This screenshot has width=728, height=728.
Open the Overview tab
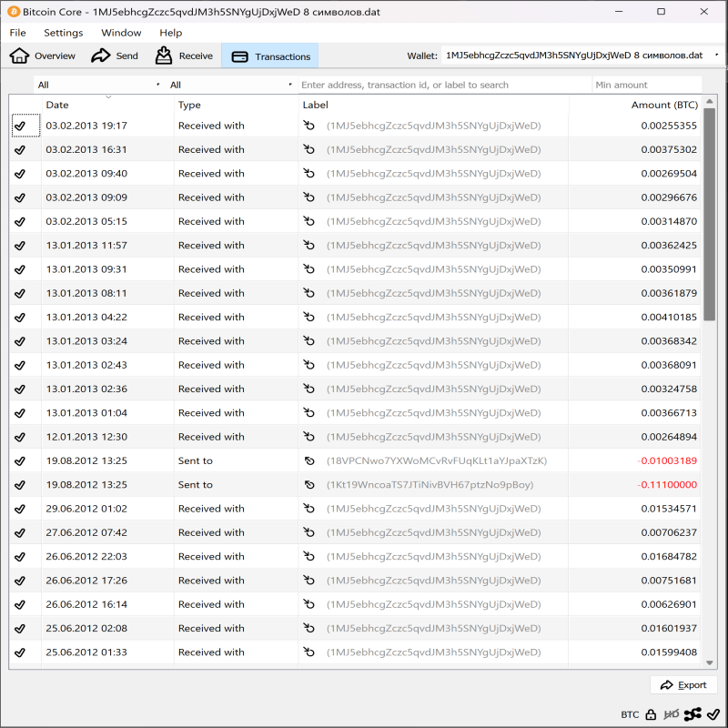[x=42, y=56]
